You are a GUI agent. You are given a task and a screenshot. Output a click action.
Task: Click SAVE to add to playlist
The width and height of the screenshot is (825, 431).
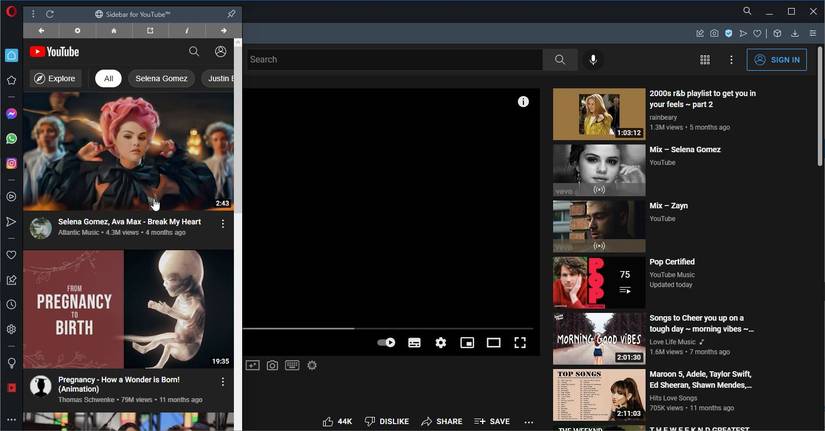click(x=492, y=422)
